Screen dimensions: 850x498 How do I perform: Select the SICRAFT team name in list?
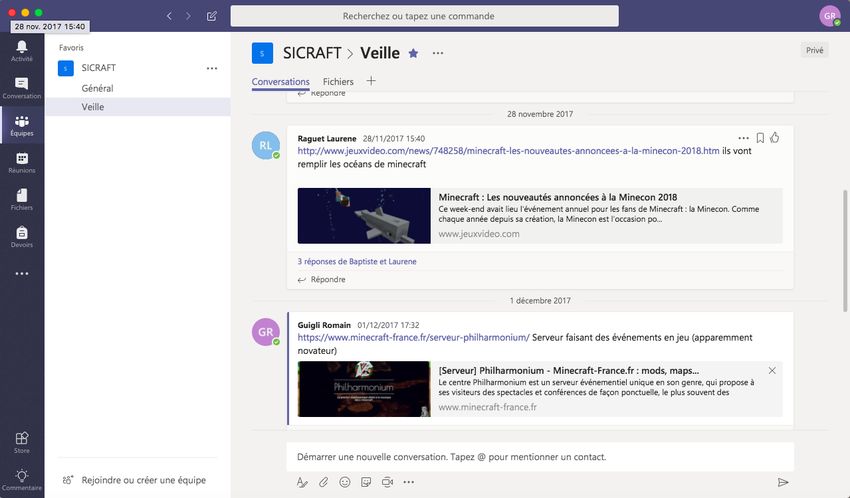coord(99,68)
